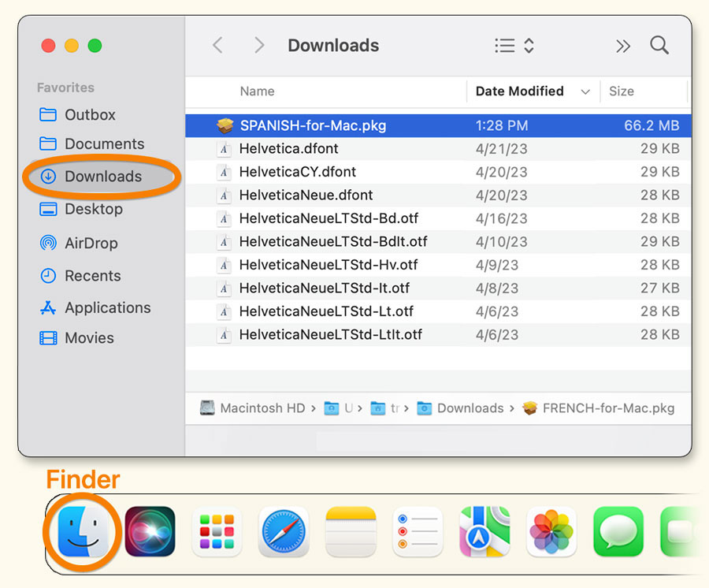Click the back navigation arrow

pos(218,46)
